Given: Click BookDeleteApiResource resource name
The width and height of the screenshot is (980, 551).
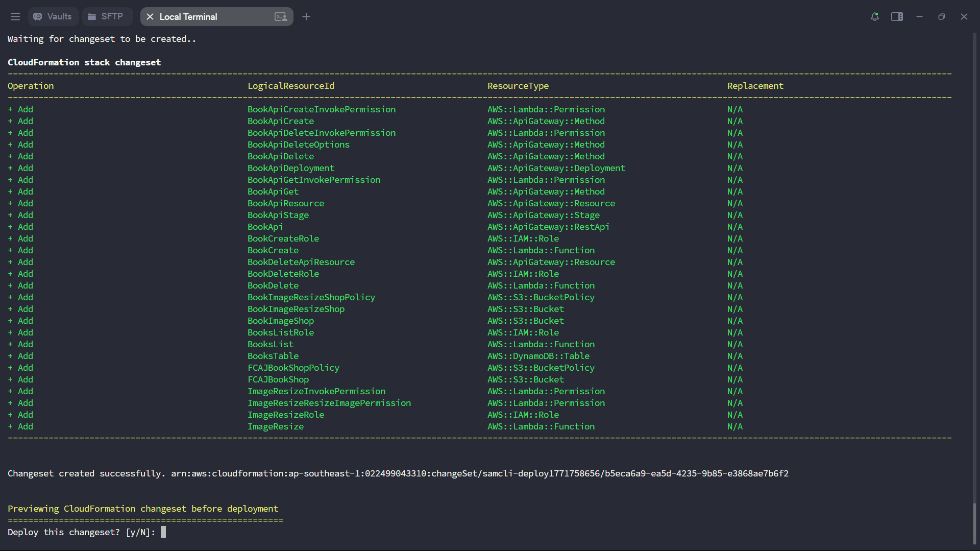Looking at the screenshot, I should pyautogui.click(x=301, y=262).
